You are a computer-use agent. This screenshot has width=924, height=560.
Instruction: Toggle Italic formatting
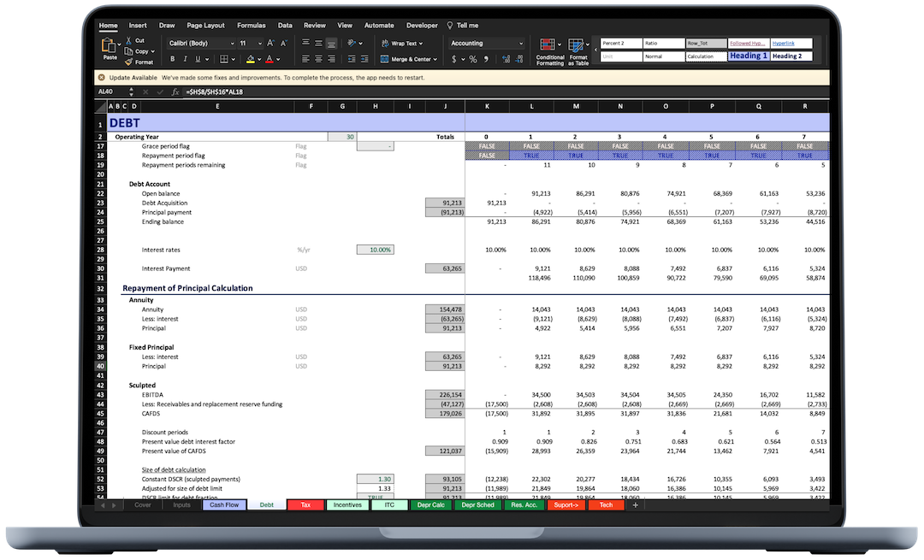185,59
